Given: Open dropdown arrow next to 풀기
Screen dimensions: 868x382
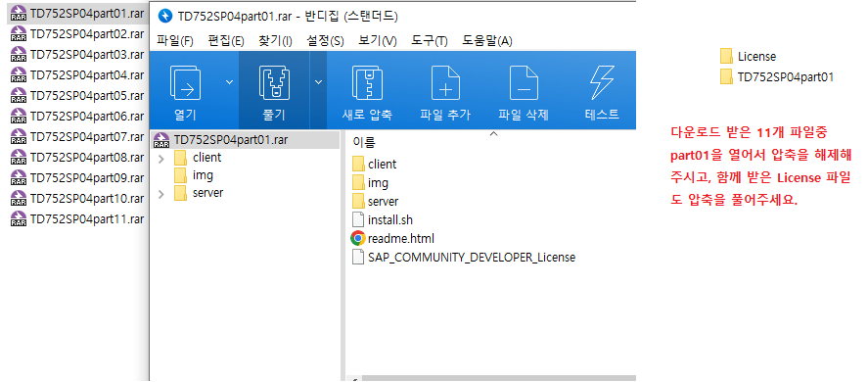Looking at the screenshot, I should [318, 82].
